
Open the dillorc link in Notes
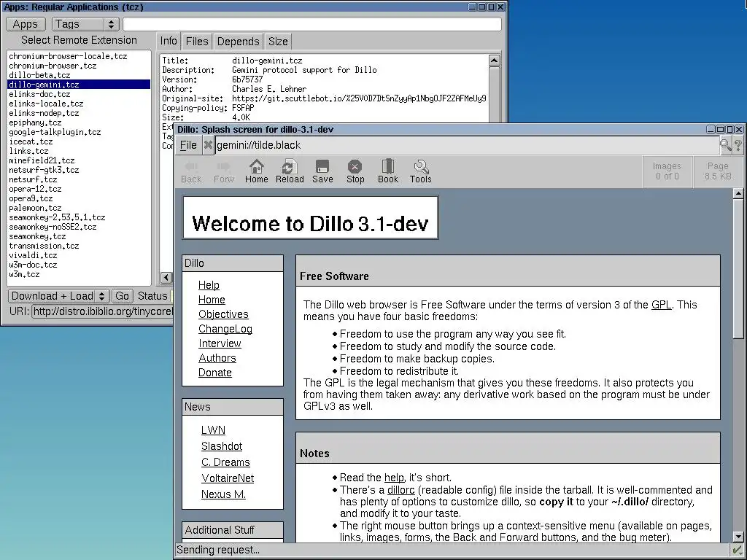pyautogui.click(x=400, y=490)
